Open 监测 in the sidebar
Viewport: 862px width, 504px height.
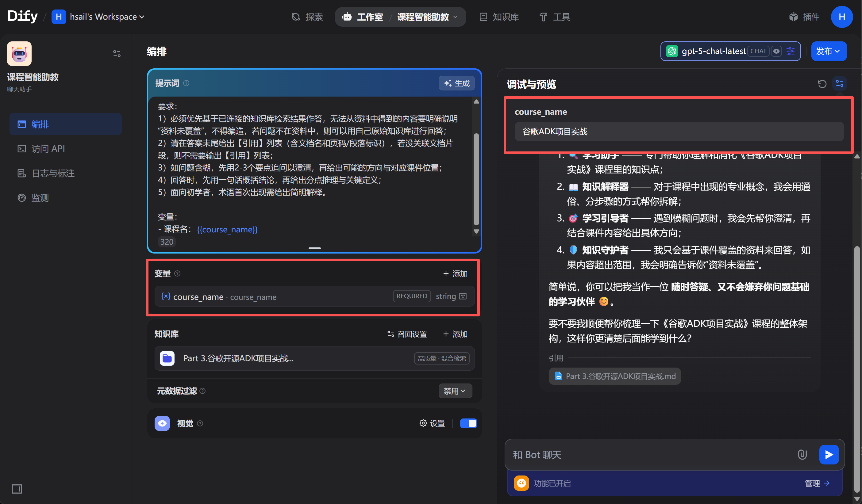(66, 198)
